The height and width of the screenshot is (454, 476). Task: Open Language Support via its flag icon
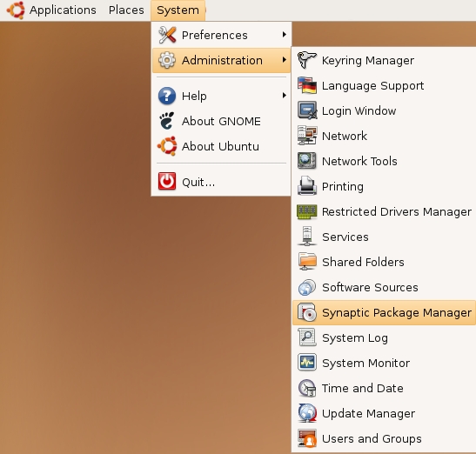[x=307, y=85]
